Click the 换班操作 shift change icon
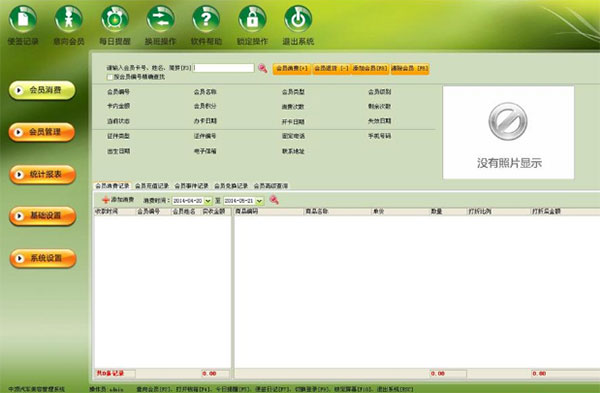The image size is (600, 393). tap(160, 18)
